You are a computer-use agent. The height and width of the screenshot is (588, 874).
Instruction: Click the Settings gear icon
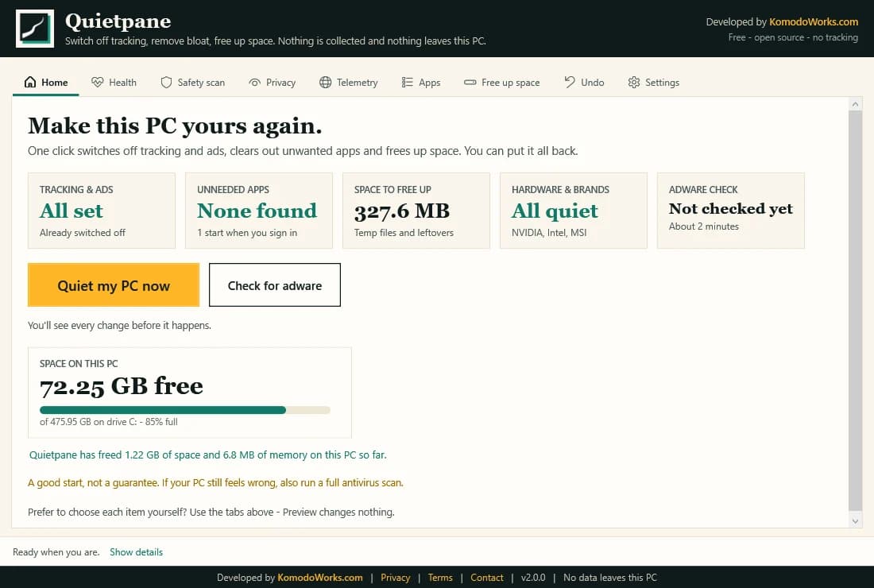point(634,83)
